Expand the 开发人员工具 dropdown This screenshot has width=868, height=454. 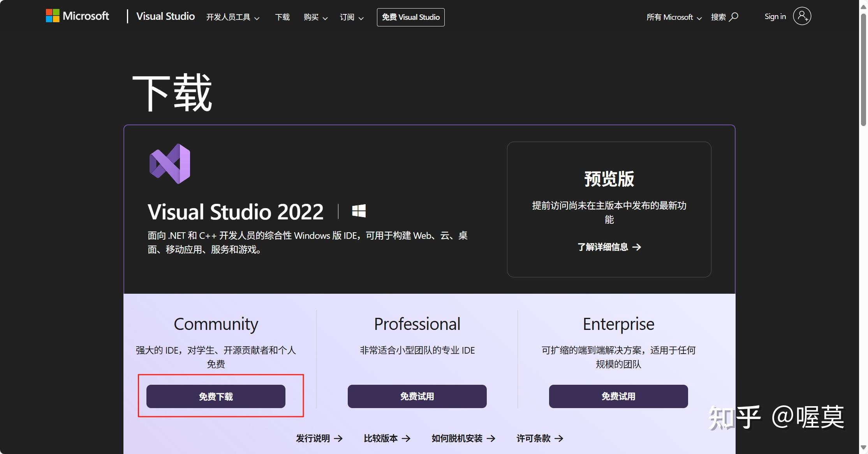tap(233, 17)
